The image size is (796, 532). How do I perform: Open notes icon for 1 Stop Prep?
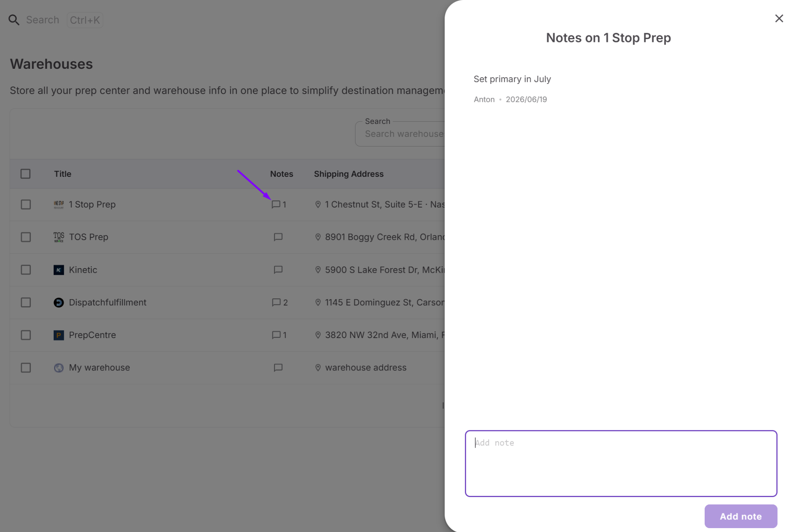276,204
